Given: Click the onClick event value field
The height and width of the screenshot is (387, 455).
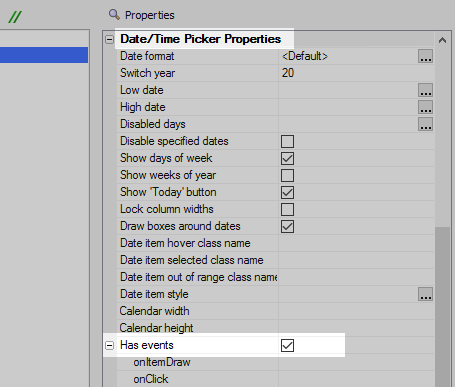Looking at the screenshot, I should [x=356, y=379].
